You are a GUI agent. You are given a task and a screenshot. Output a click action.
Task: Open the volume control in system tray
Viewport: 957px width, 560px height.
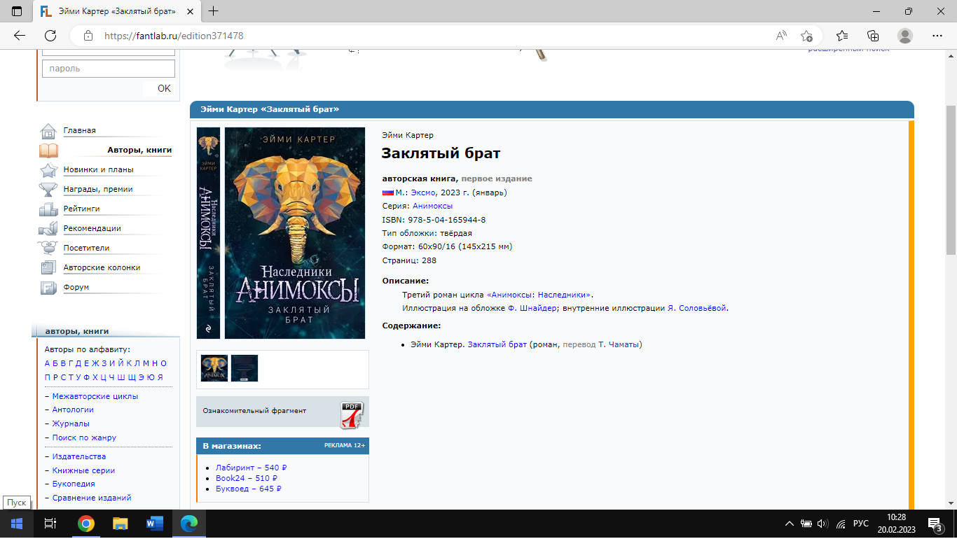pos(822,524)
